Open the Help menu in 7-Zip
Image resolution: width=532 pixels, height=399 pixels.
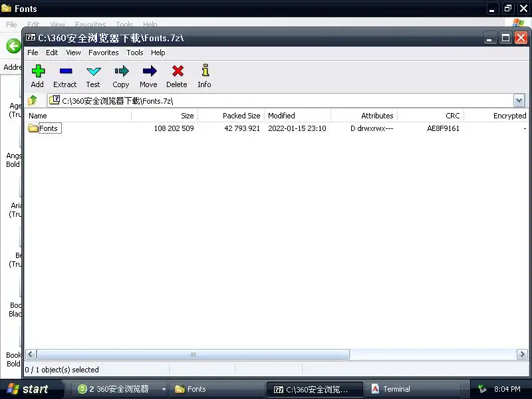[x=158, y=53]
